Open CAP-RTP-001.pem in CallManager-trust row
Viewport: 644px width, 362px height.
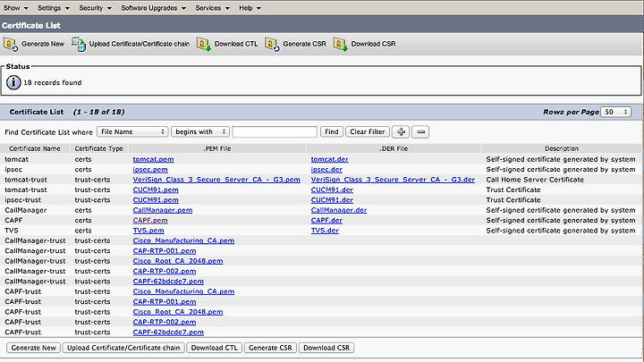coord(165,251)
